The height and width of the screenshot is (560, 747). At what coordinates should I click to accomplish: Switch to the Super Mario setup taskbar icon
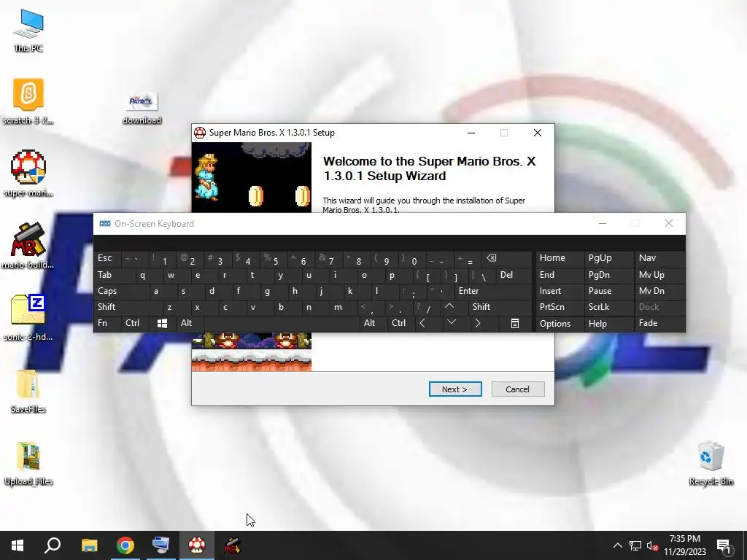click(x=197, y=545)
